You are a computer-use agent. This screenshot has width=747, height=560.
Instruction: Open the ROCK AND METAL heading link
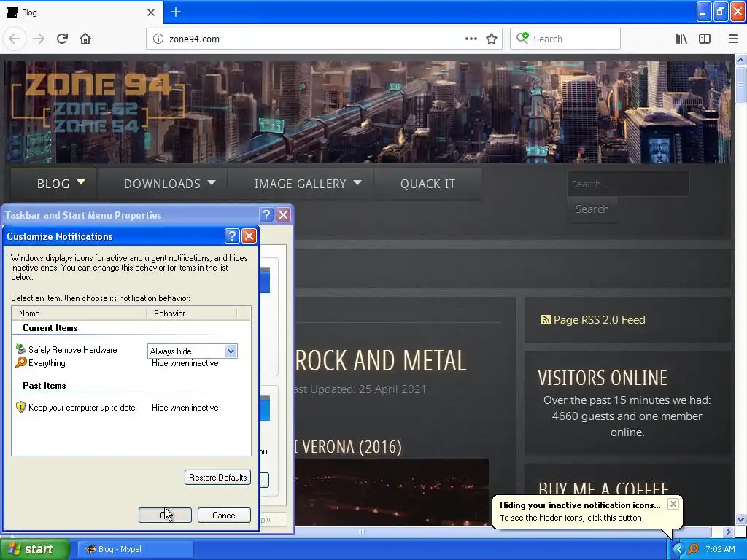coord(381,360)
